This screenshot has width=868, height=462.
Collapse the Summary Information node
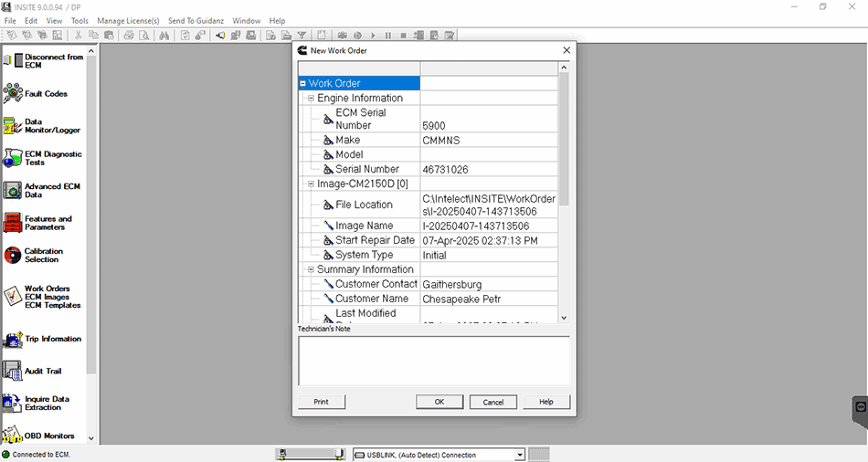(311, 269)
